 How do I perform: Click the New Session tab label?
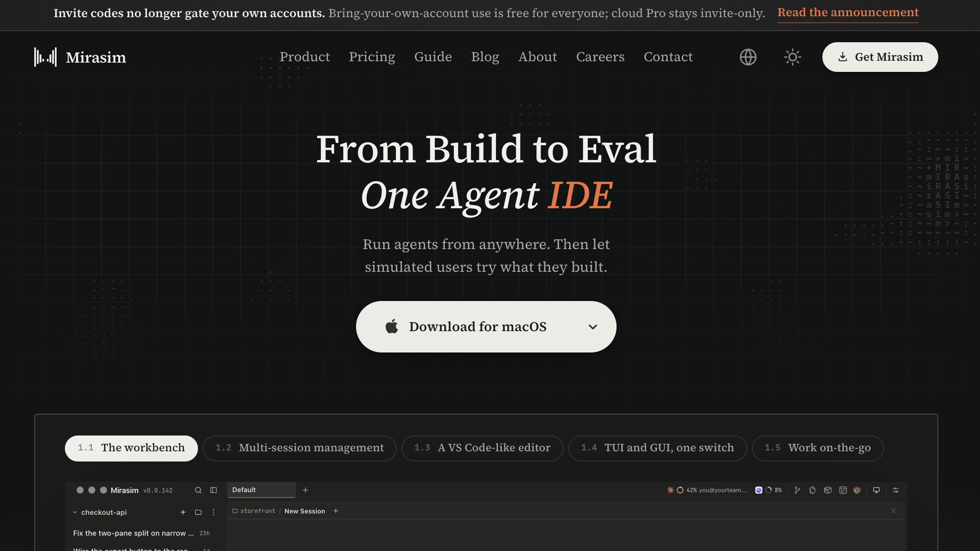305,511
